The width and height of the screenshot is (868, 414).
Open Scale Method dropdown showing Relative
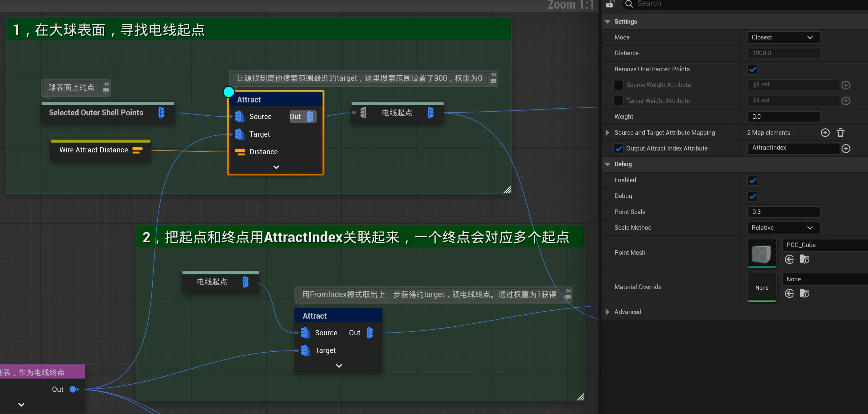click(x=783, y=228)
